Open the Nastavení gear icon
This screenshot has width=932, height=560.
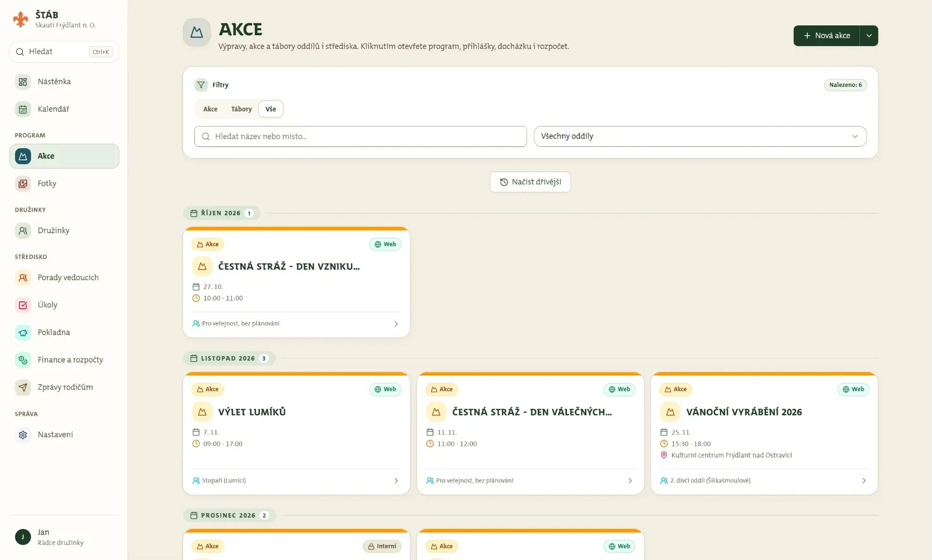pos(23,435)
